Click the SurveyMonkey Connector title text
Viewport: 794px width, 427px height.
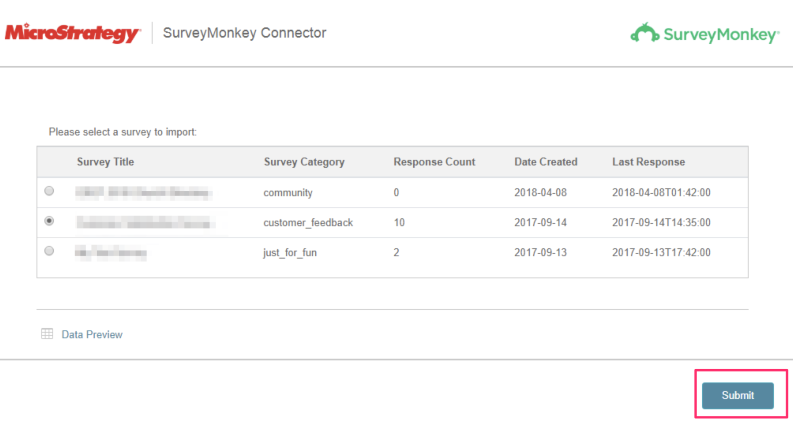click(x=244, y=33)
